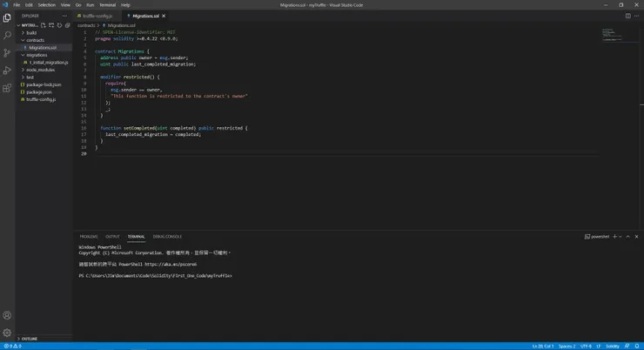Click the New Terminal plus icon
Image resolution: width=644 pixels, height=350 pixels.
tap(614, 236)
